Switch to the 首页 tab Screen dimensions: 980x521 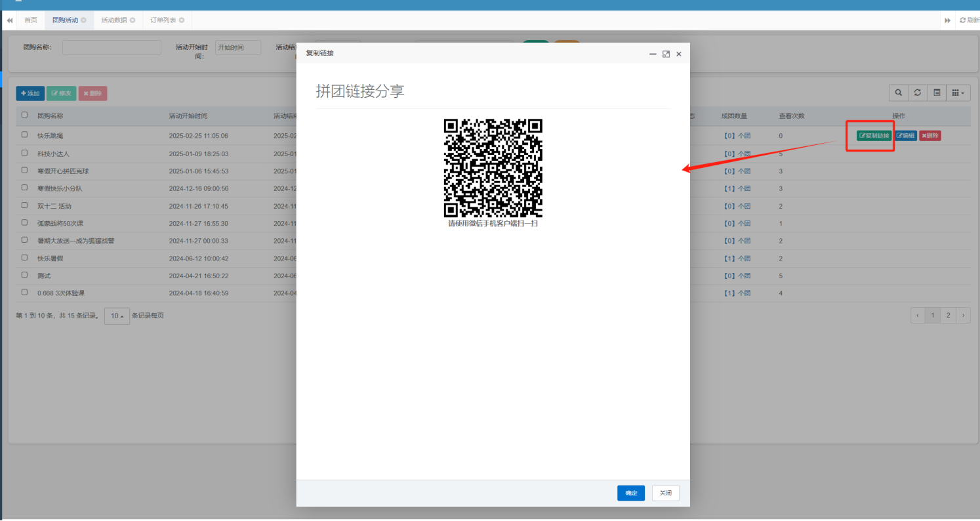[x=31, y=20]
